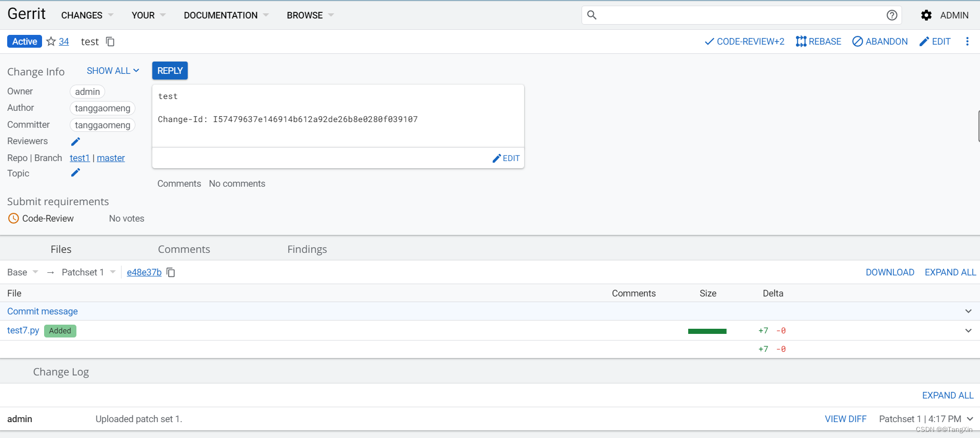Open the DOCUMENTATION menu
980x438 pixels.
pyautogui.click(x=226, y=15)
